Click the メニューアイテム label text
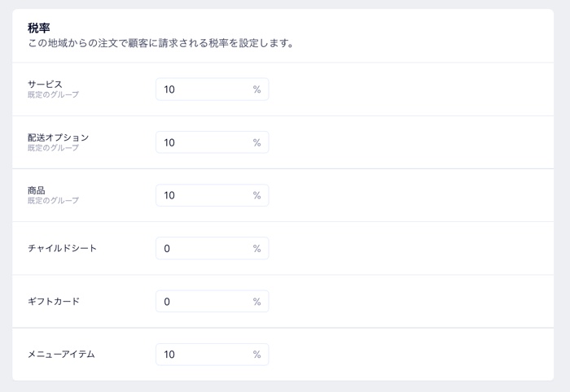Image resolution: width=570 pixels, height=392 pixels. [61, 355]
